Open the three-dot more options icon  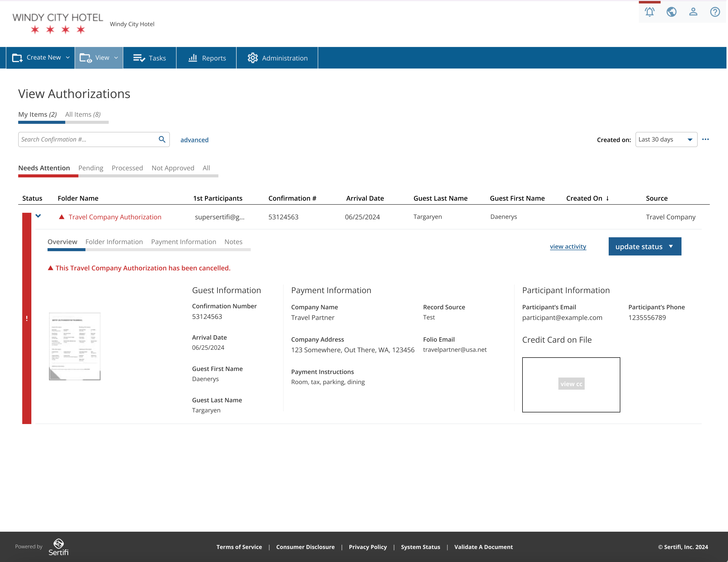pos(705,139)
